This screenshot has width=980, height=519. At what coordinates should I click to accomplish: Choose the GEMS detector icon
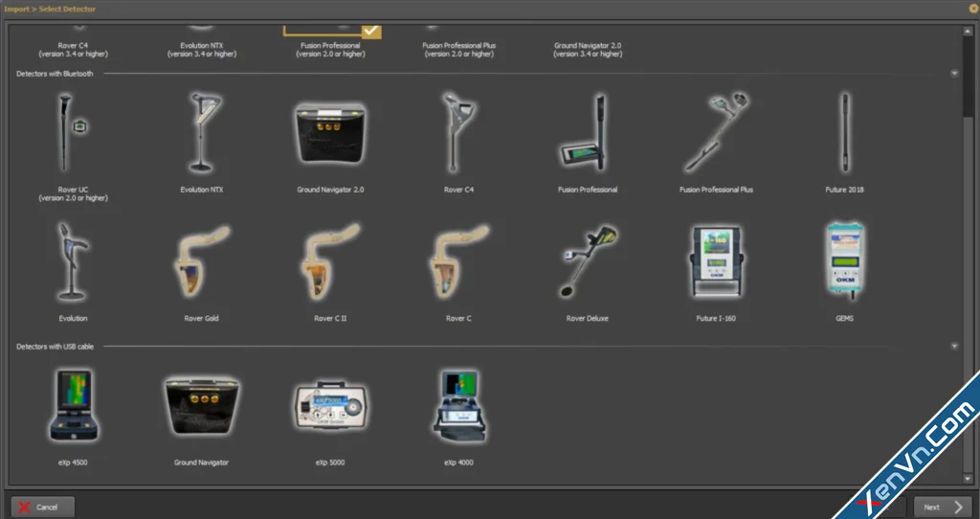coord(845,262)
